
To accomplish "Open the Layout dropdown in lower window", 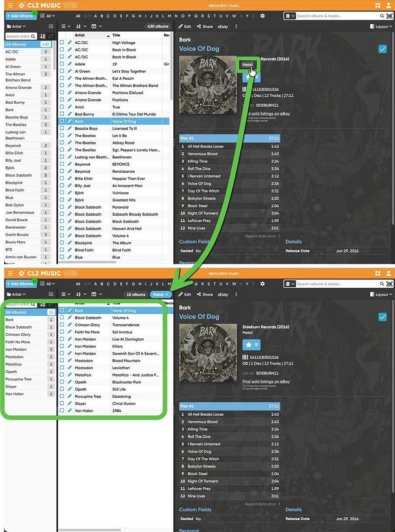I will tap(382, 295).
